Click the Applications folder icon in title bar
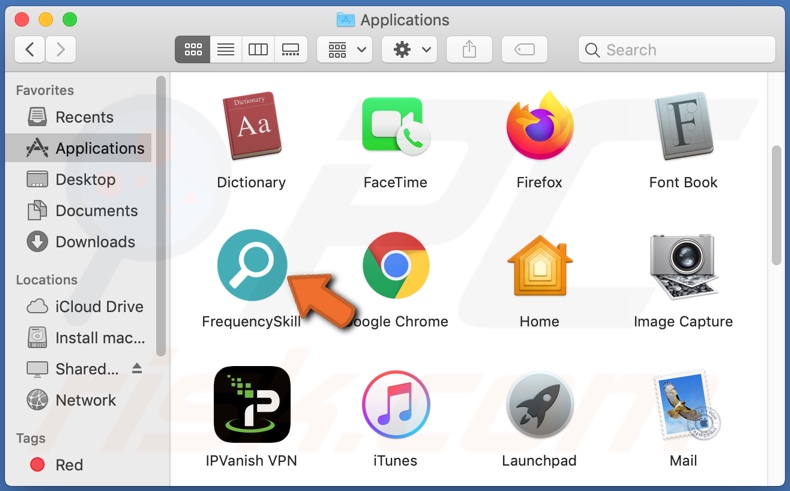The width and height of the screenshot is (790, 491). coord(346,20)
